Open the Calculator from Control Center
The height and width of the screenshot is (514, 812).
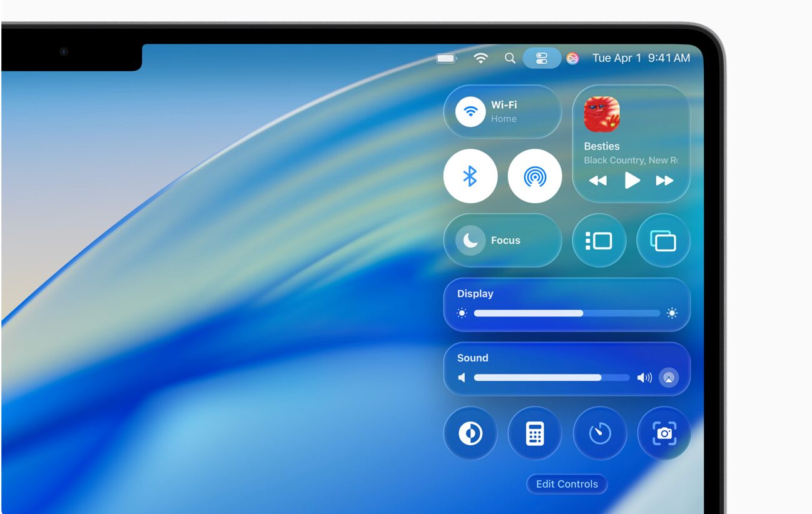click(x=535, y=433)
